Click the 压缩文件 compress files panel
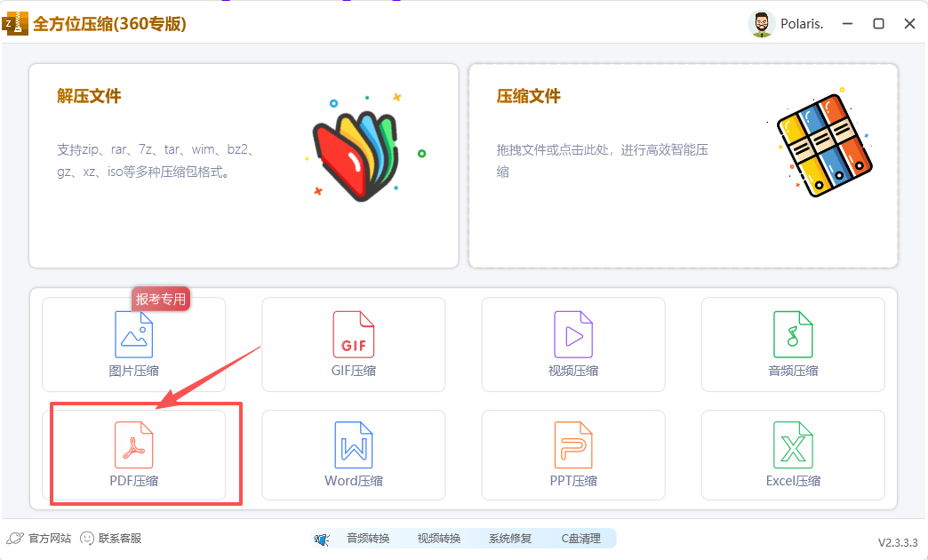Image resolution: width=928 pixels, height=560 pixels. click(x=684, y=164)
